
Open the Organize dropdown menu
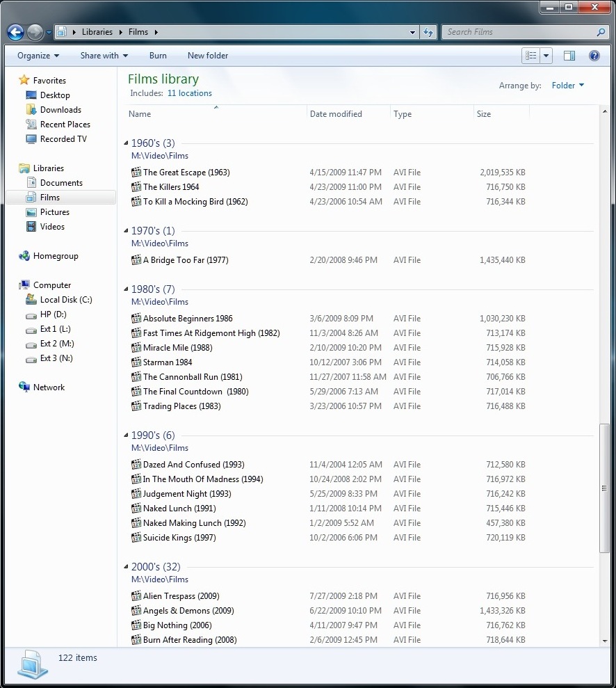[x=38, y=56]
